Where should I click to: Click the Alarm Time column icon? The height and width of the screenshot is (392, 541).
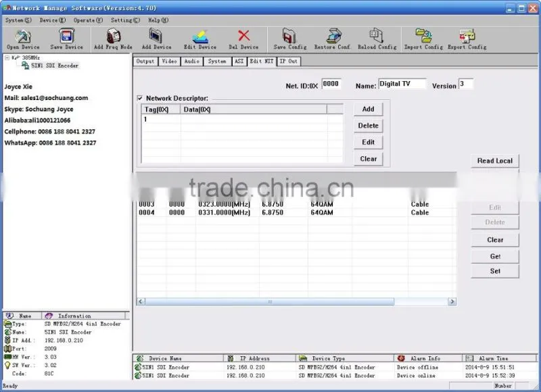point(469,358)
